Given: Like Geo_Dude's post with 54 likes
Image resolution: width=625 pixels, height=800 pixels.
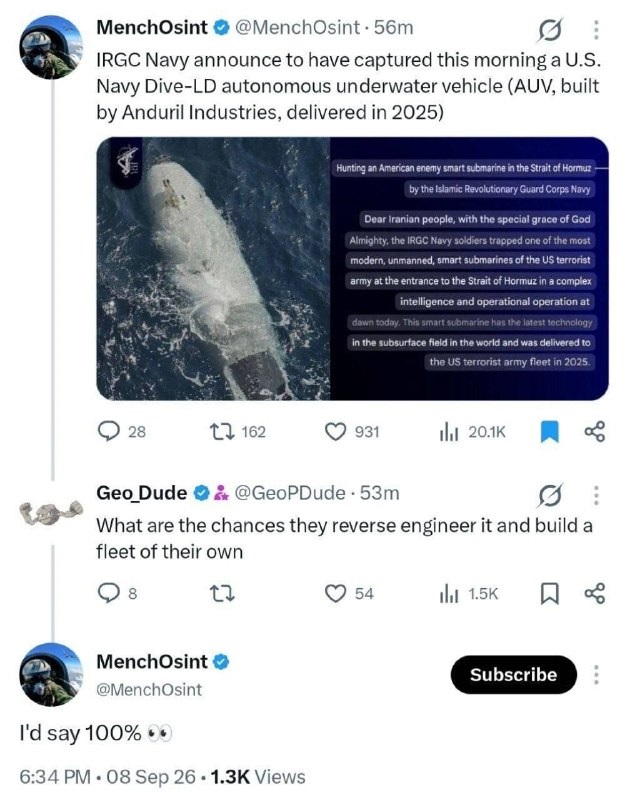Looking at the screenshot, I should tap(349, 593).
